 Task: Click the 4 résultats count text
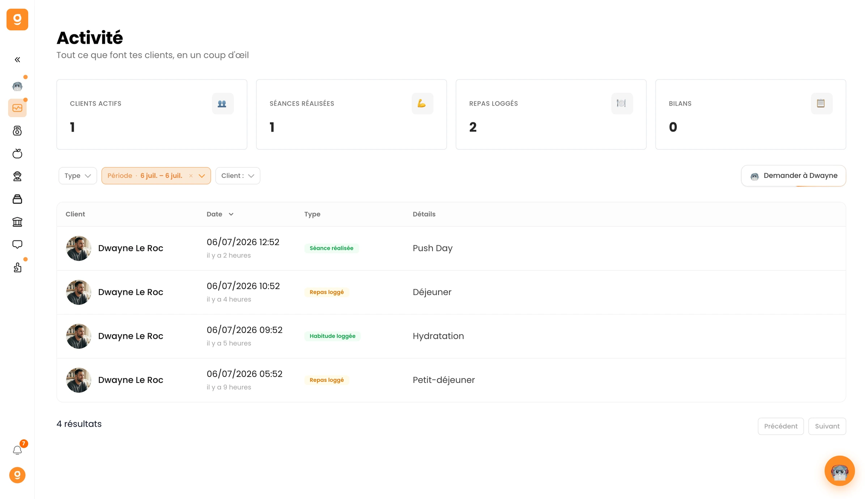tap(79, 424)
